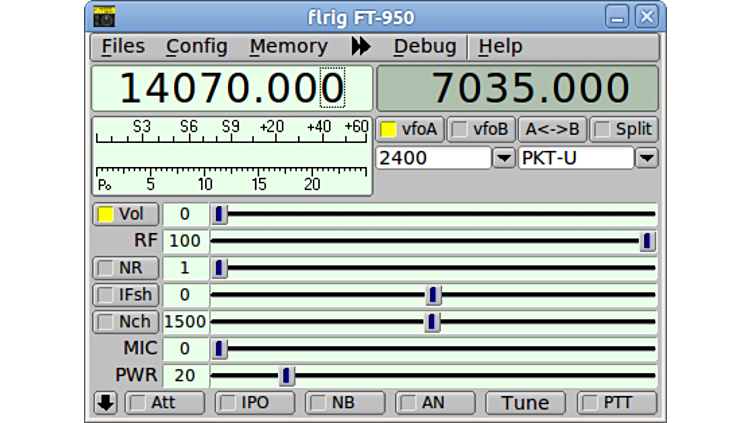The height and width of the screenshot is (423, 752).
Task: Click the double-arrow icon in menu bar
Action: click(360, 47)
